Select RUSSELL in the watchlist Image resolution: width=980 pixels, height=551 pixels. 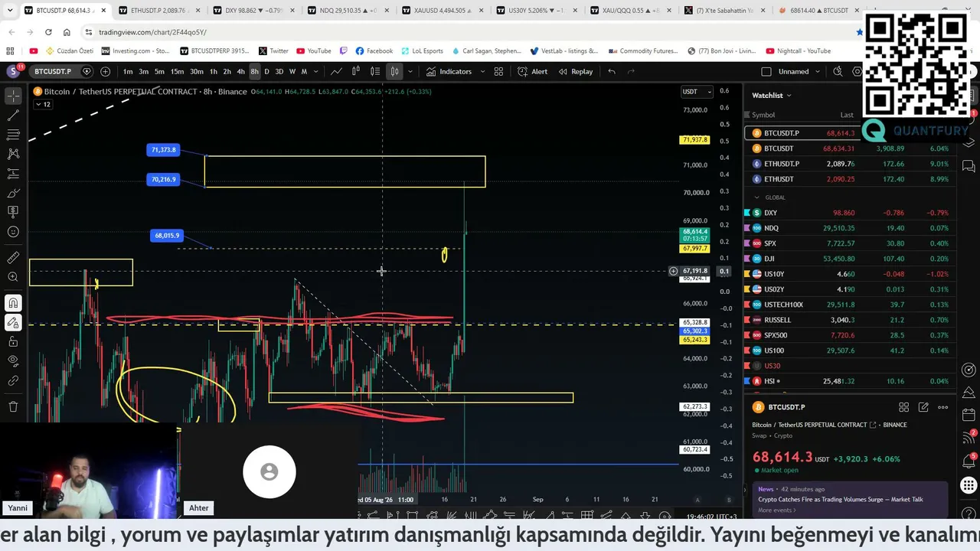point(850,320)
